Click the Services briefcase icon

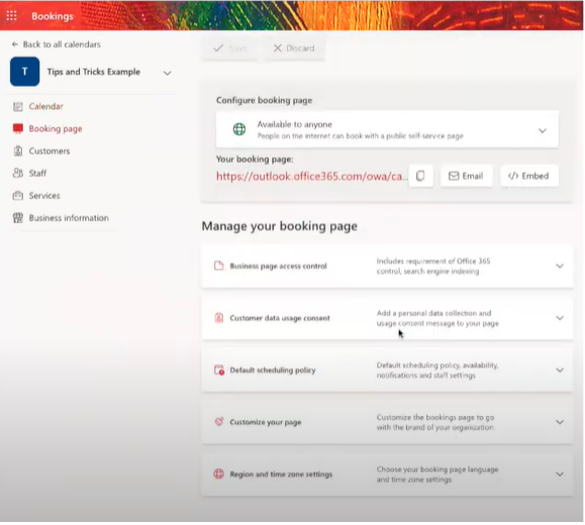tap(18, 196)
